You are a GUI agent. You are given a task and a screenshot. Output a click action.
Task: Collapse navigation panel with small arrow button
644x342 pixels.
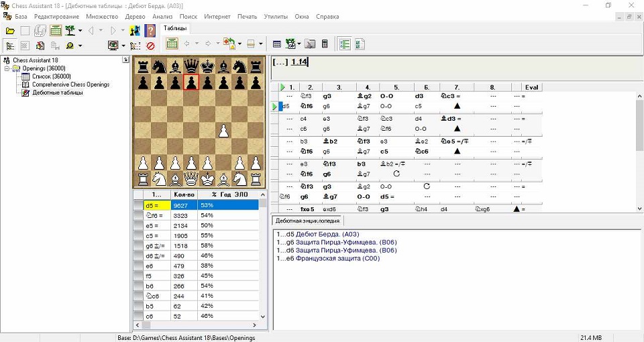(125, 60)
